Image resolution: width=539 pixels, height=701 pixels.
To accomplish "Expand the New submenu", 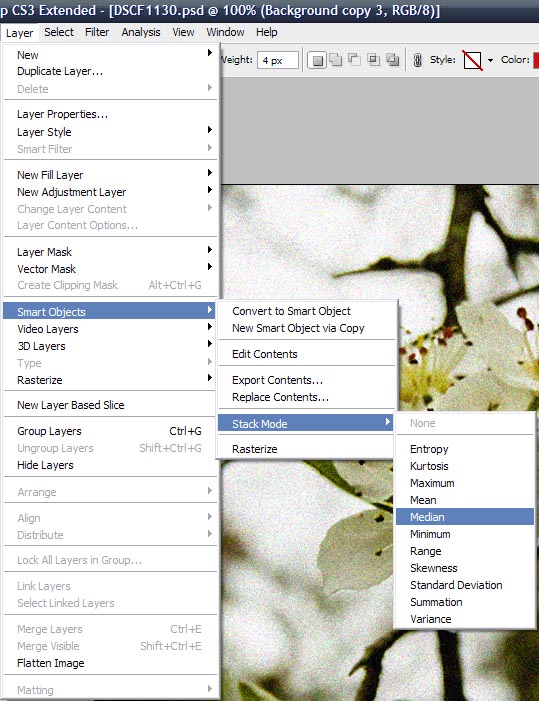I will [x=110, y=55].
